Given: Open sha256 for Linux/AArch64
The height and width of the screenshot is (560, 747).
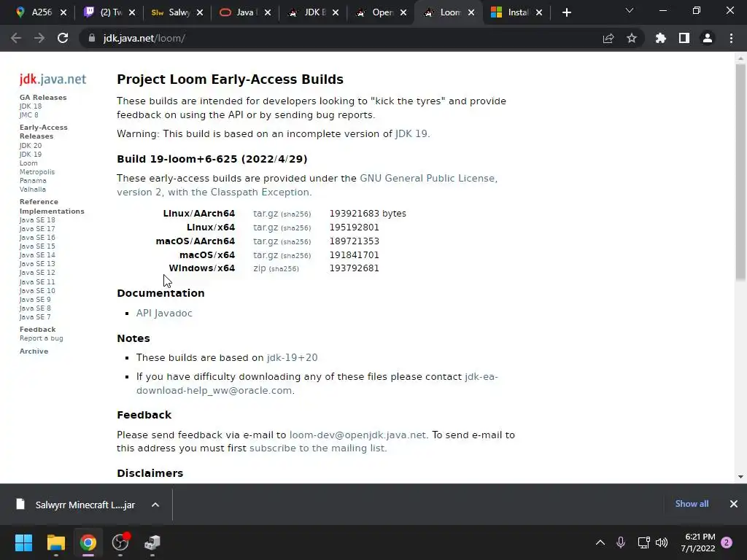Looking at the screenshot, I should pyautogui.click(x=296, y=214).
